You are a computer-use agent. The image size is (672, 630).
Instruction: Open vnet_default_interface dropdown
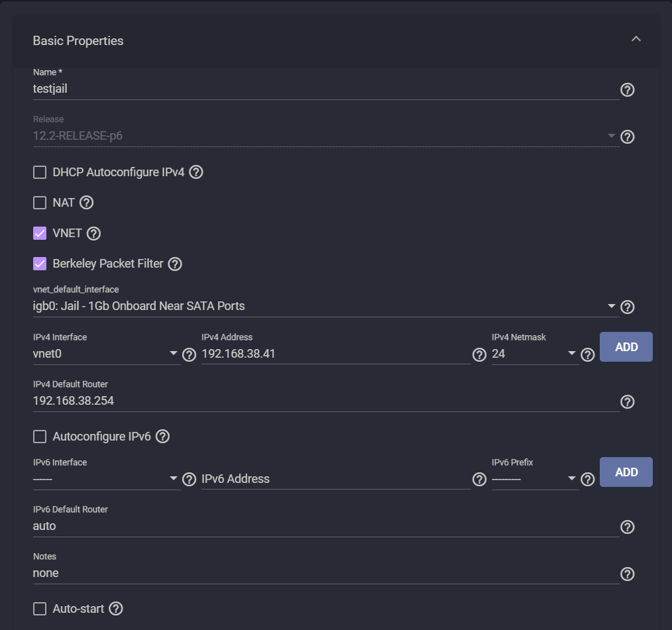(x=325, y=306)
